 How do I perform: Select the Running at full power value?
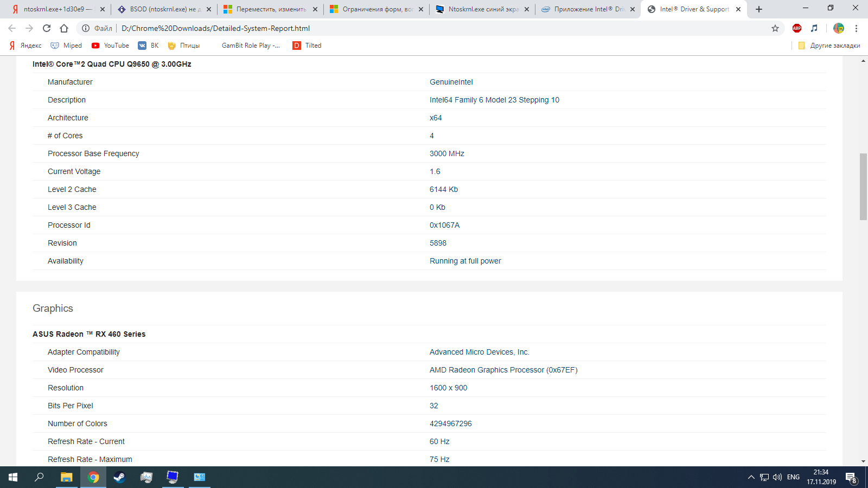[x=465, y=261]
